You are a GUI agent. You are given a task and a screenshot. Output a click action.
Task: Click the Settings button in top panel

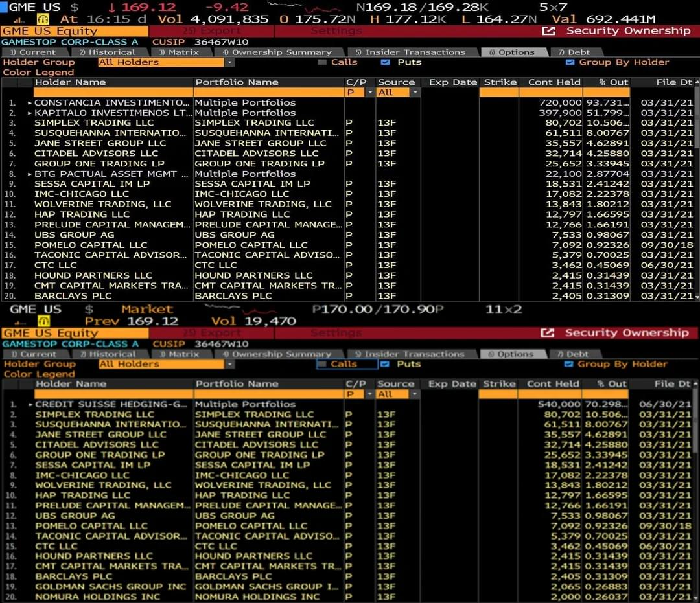336,31
